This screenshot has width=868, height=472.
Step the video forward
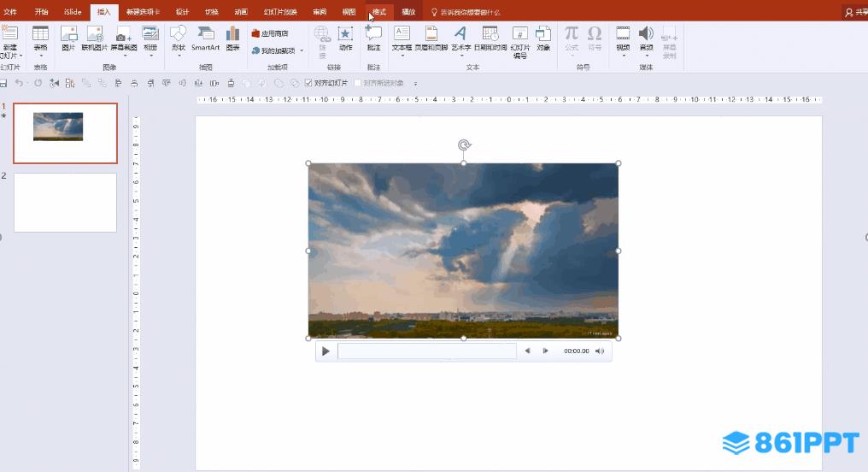click(545, 351)
